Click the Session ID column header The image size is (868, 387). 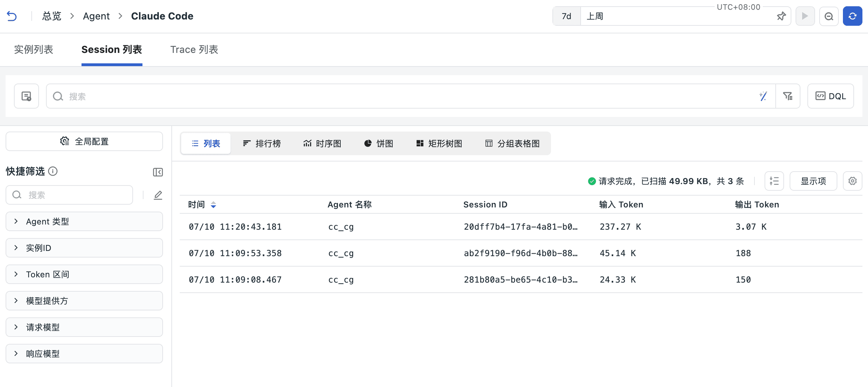[485, 205]
